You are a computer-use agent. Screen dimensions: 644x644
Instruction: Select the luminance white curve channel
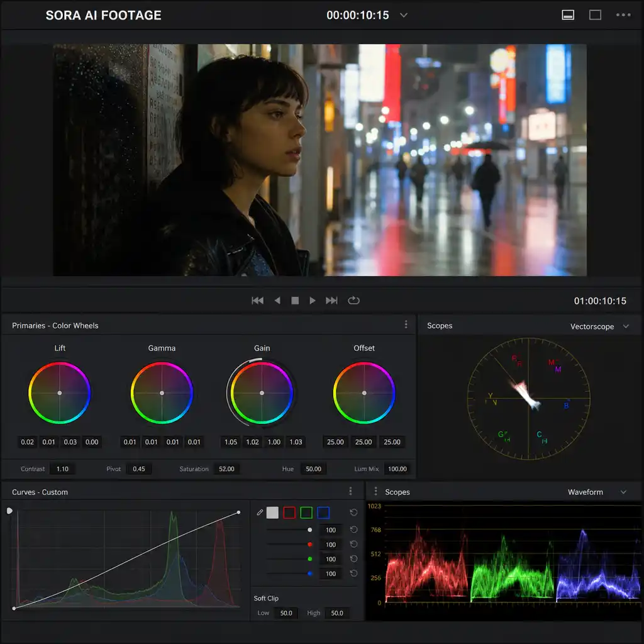coord(272,512)
